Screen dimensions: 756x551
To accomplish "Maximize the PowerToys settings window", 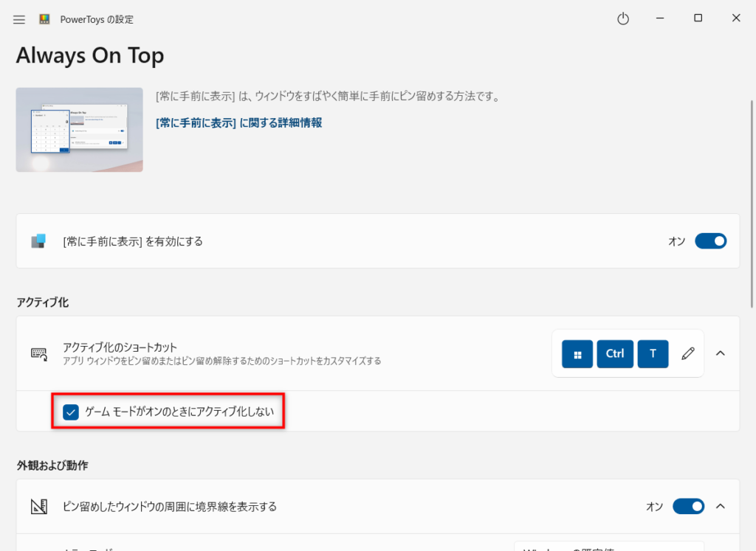I will [x=698, y=18].
